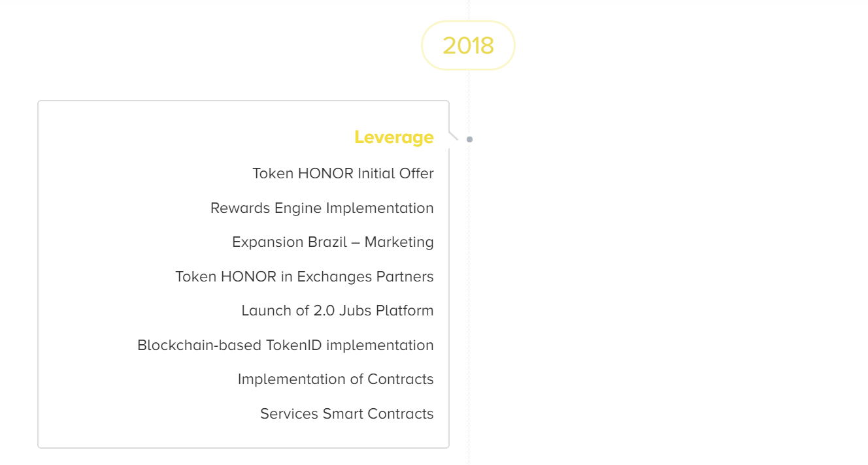Click the grey timeline dot beside Leverage

click(469, 139)
